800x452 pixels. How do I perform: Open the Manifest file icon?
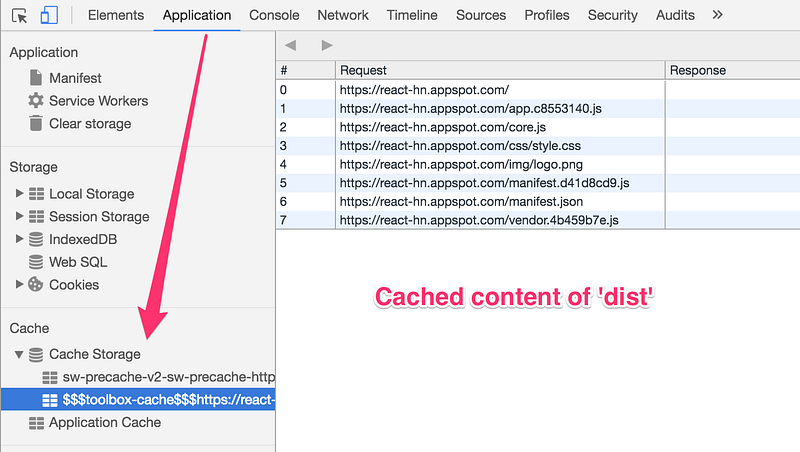(36, 78)
